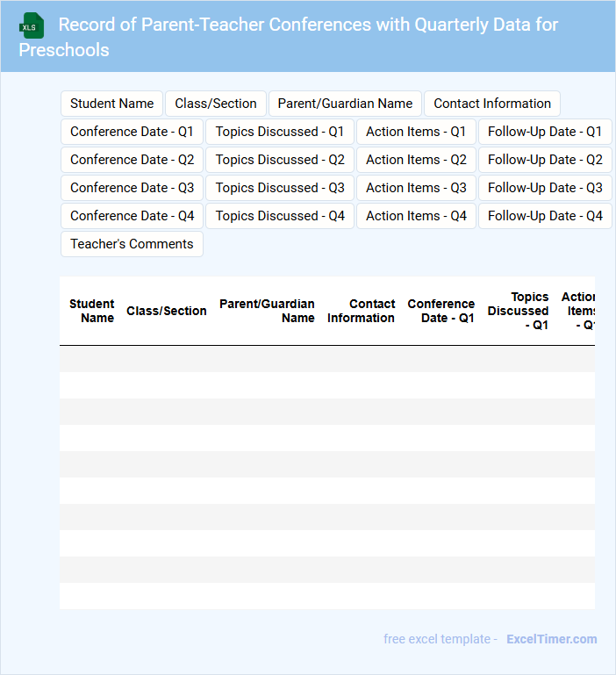Click Conference Date - Q1 tag

pos(132,132)
